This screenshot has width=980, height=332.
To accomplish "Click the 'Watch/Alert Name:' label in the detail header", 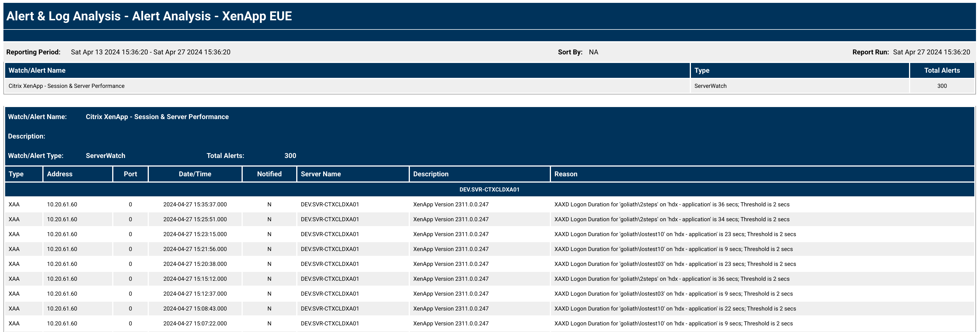I will 37,117.
